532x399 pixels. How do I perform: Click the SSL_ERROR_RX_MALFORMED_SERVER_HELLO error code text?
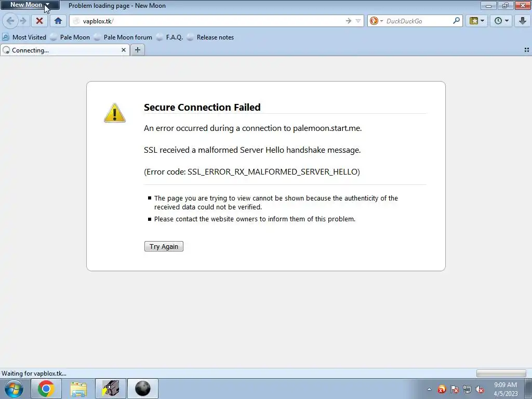click(x=272, y=171)
